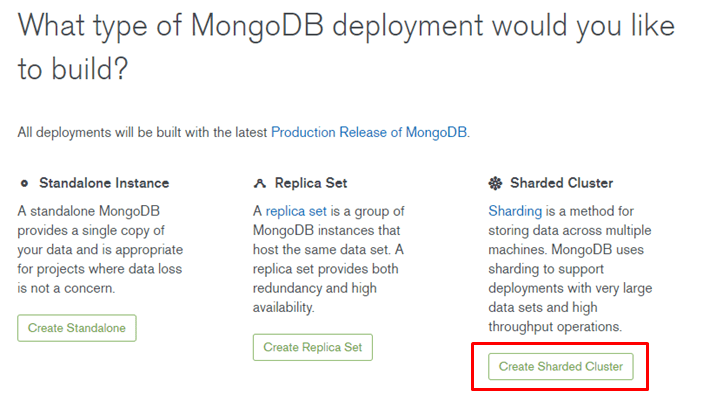Open the Production Release of MongoDB link
Image resolution: width=706 pixels, height=398 pixels.
point(369,132)
